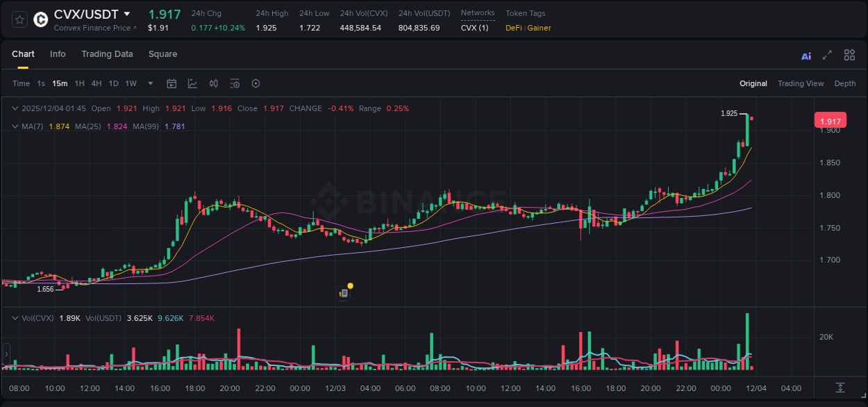This screenshot has width=868, height=407.
Task: Open the chart style selector icon
Action: click(x=192, y=83)
